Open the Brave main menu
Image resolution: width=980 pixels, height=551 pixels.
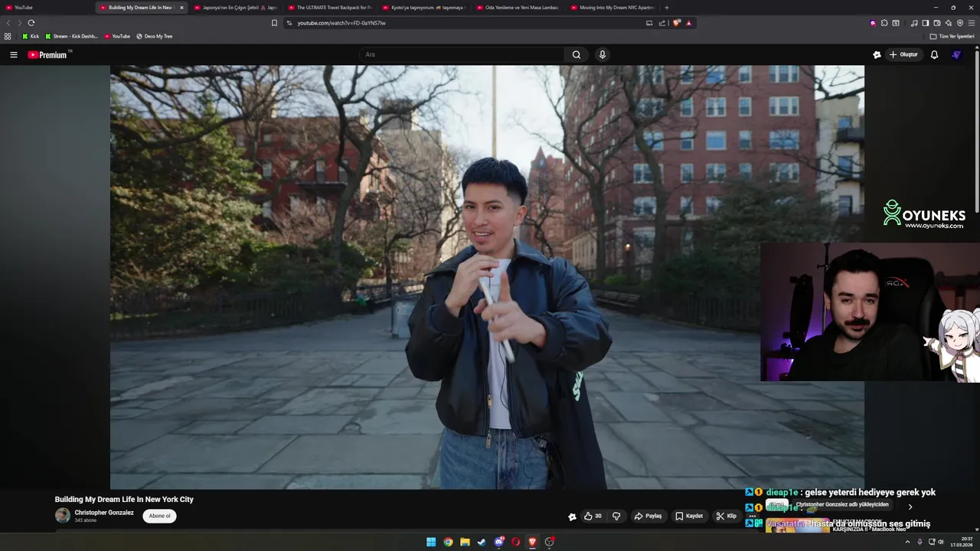click(x=972, y=23)
